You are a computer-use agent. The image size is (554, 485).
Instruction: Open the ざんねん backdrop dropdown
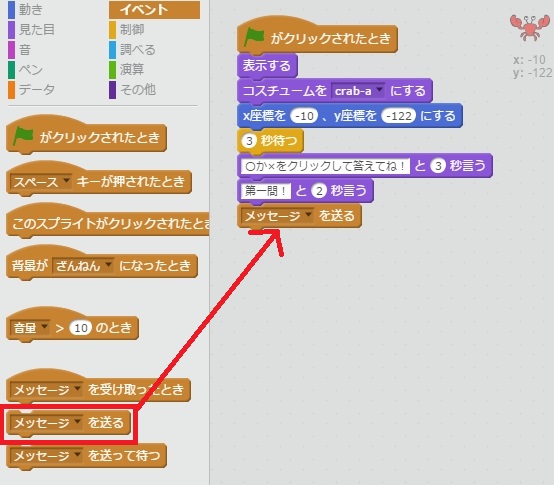click(83, 265)
